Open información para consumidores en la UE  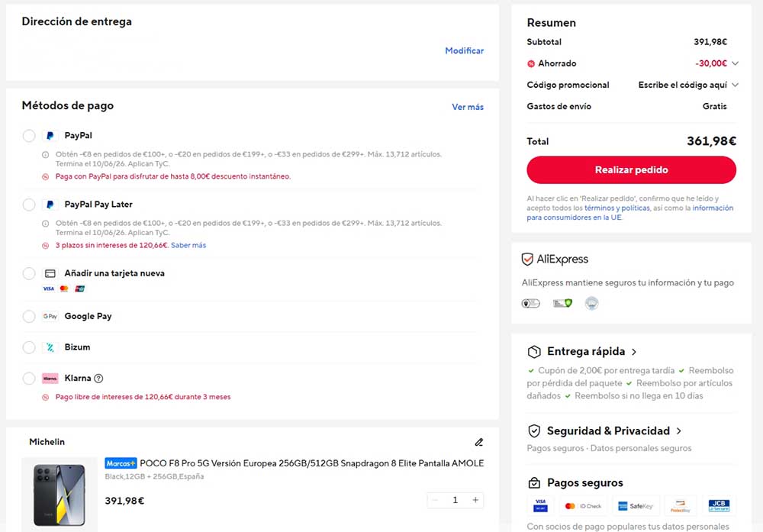pyautogui.click(x=629, y=213)
